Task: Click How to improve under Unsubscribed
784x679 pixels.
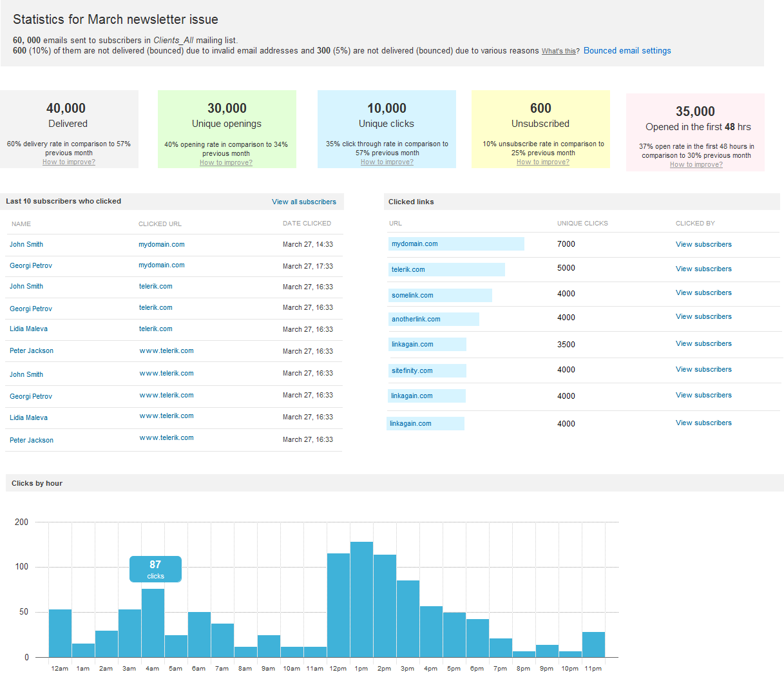Action: click(x=542, y=162)
